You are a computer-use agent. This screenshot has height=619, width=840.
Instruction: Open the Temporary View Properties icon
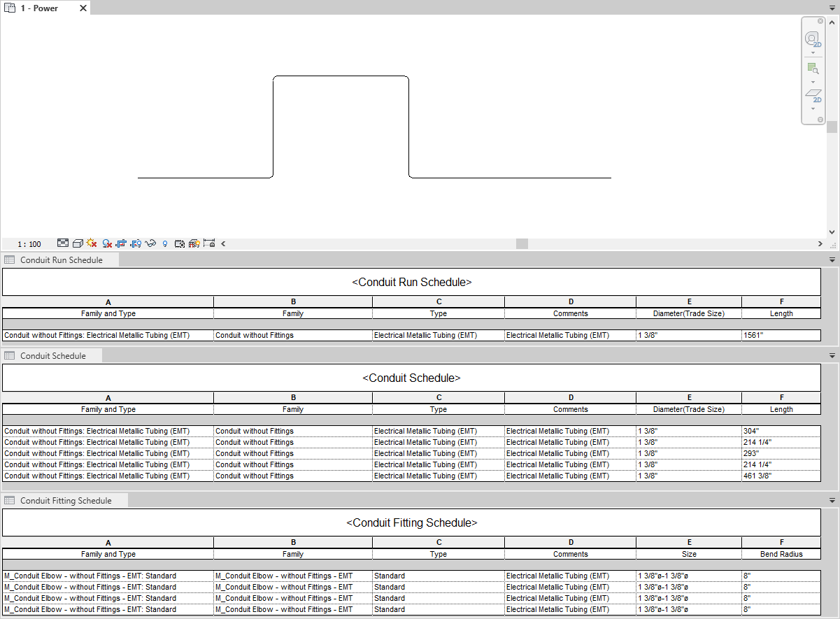click(x=180, y=243)
